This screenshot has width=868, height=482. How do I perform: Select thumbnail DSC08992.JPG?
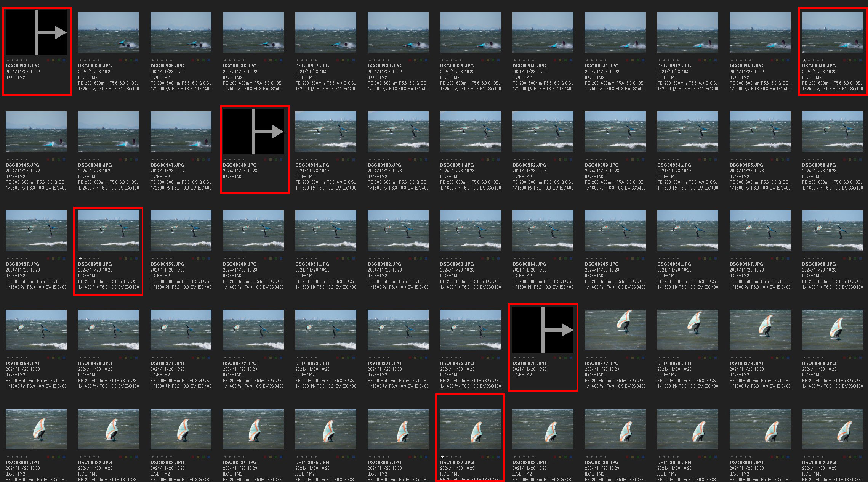tap(833, 429)
